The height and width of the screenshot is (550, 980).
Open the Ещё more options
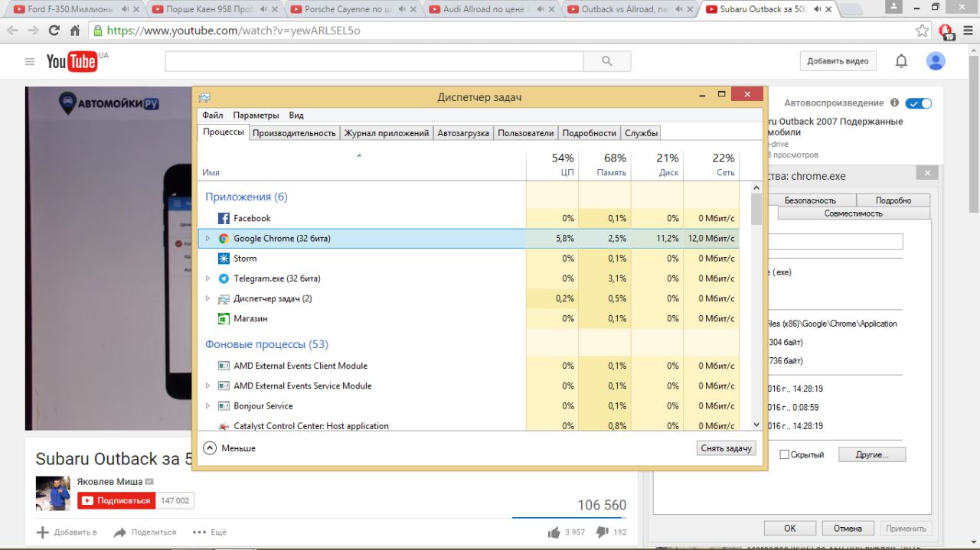pos(209,532)
